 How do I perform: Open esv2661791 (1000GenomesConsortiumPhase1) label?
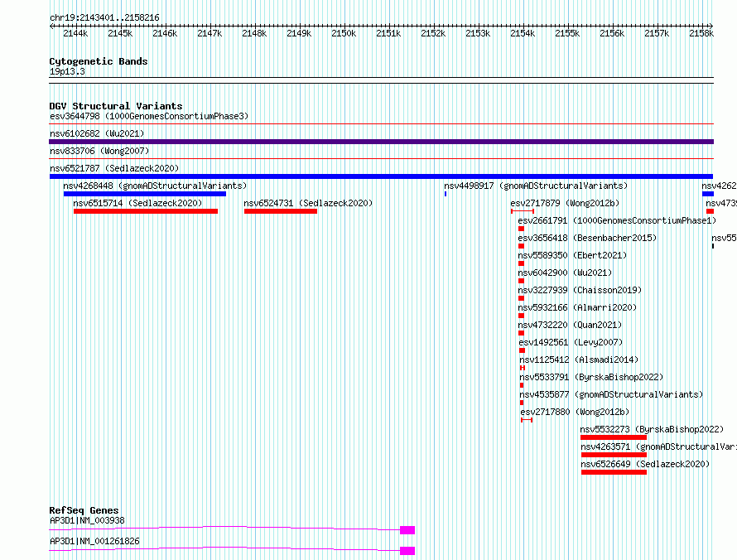[617, 220]
